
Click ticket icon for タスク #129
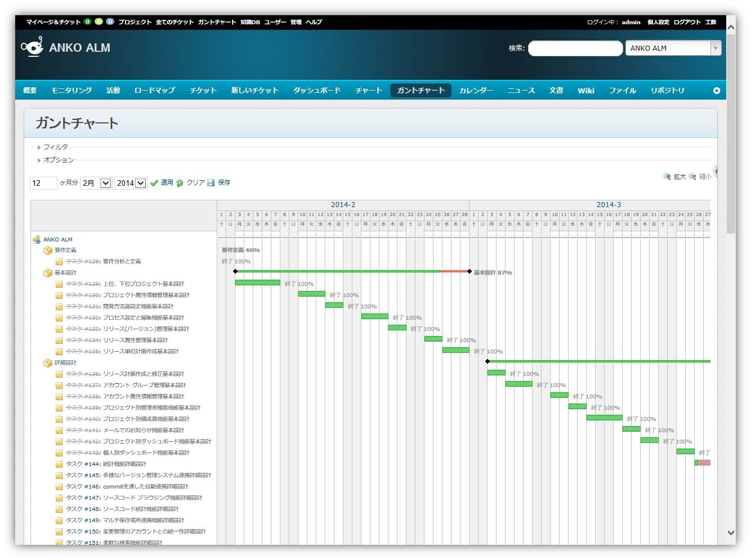pos(59,284)
